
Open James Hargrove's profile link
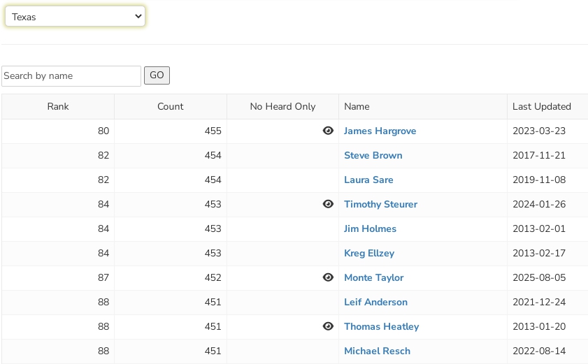[380, 131]
